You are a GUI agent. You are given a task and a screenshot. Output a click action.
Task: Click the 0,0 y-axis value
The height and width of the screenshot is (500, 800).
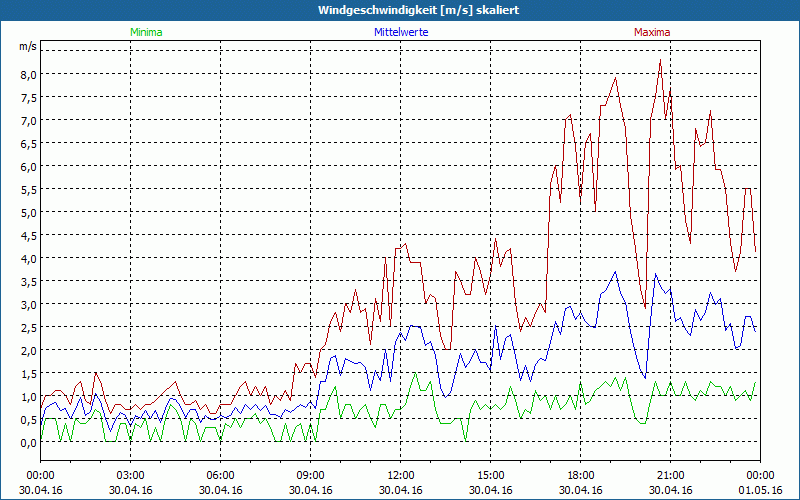(29, 442)
